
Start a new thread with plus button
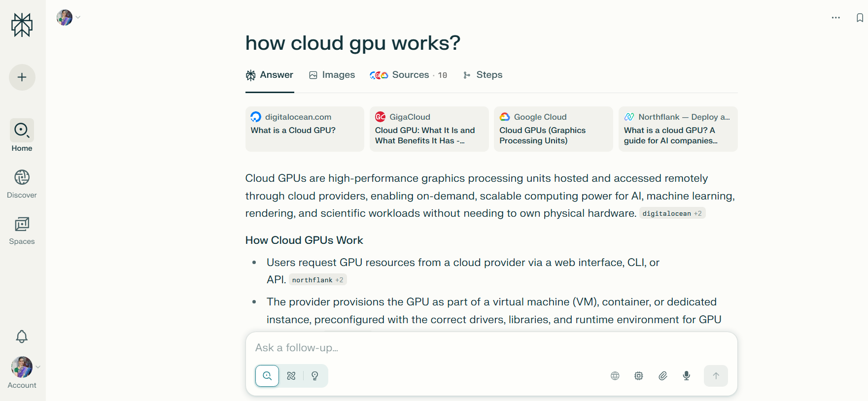click(x=22, y=77)
